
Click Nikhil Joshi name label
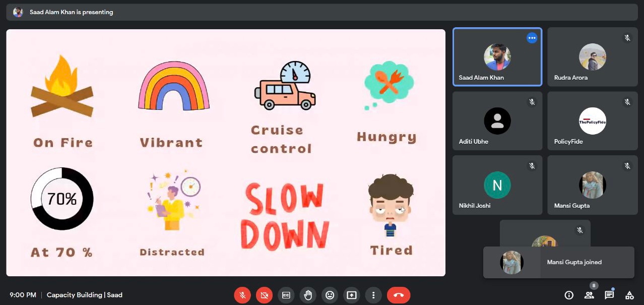(x=475, y=206)
